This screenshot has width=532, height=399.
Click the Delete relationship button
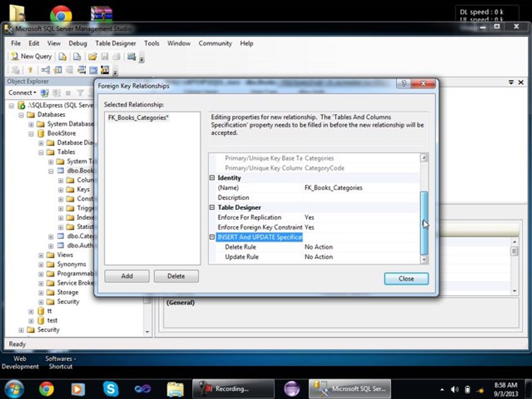(176, 276)
